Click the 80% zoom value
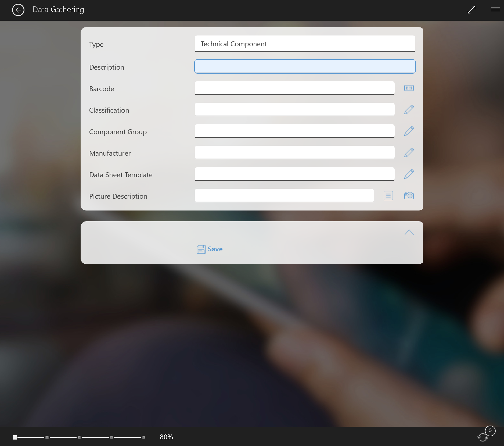The width and height of the screenshot is (504, 446). [x=166, y=437]
